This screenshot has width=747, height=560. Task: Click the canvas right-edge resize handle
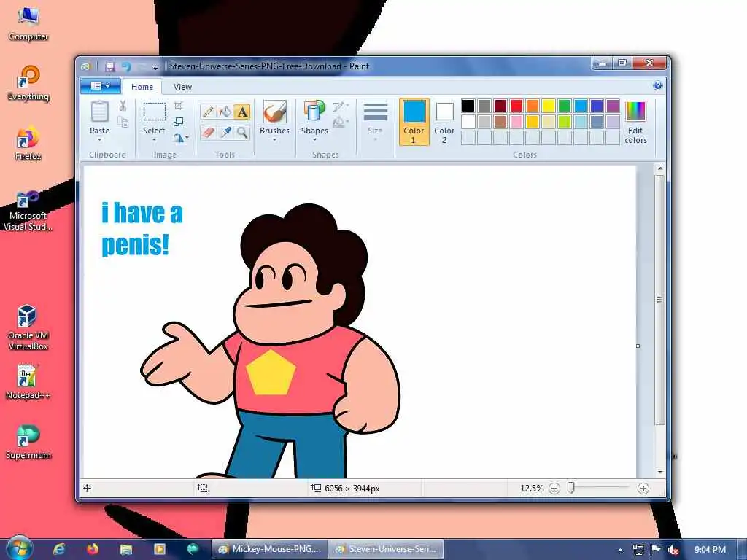click(x=638, y=346)
